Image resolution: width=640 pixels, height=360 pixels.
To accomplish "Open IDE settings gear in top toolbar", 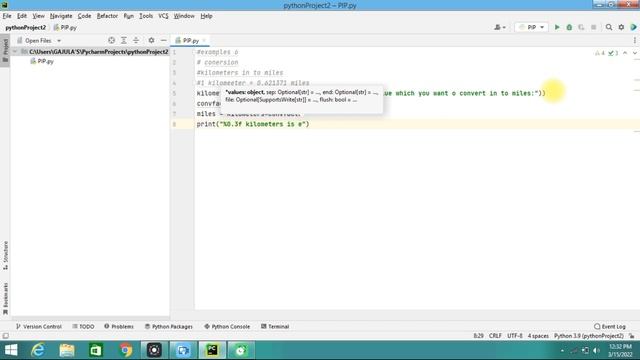I will coord(621,27).
